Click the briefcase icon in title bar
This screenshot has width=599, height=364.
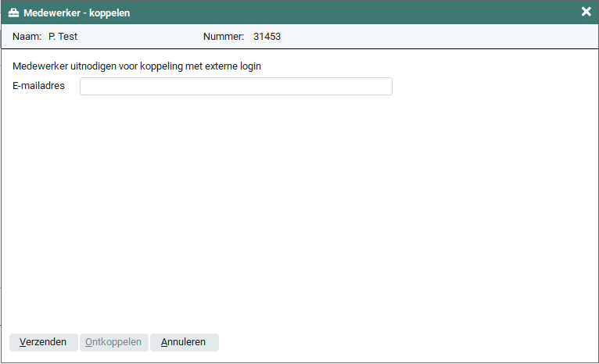[13, 12]
